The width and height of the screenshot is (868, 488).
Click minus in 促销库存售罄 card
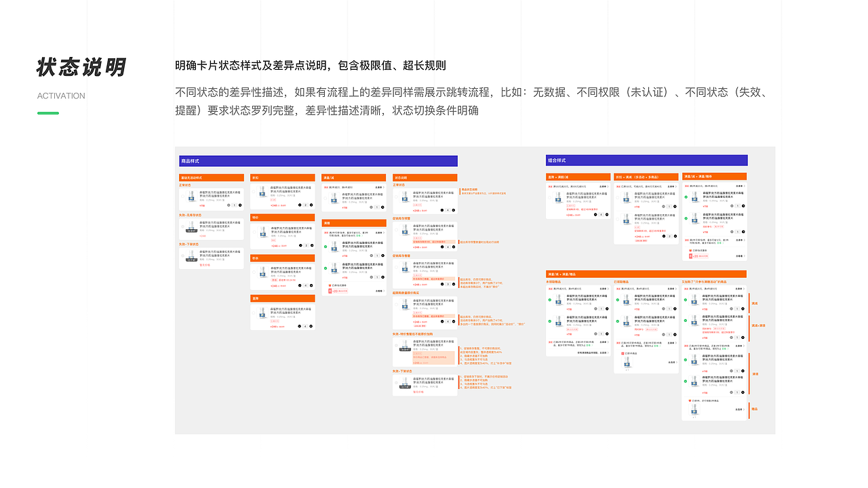[x=442, y=284]
